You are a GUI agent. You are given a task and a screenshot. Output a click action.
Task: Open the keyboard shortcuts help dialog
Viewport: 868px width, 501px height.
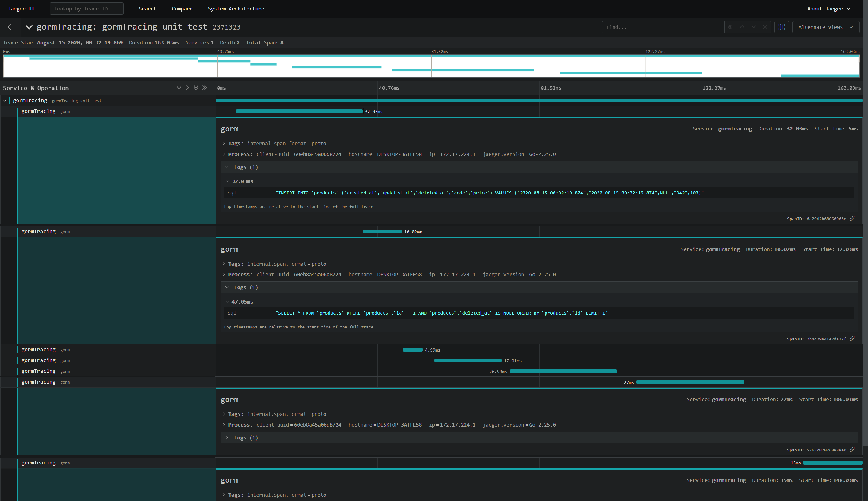click(x=781, y=27)
